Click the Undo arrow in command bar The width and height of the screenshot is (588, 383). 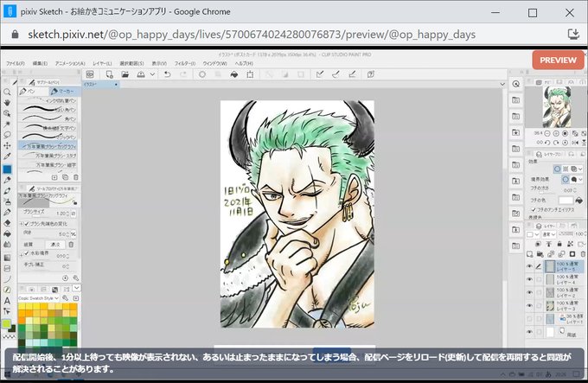[x=167, y=74]
